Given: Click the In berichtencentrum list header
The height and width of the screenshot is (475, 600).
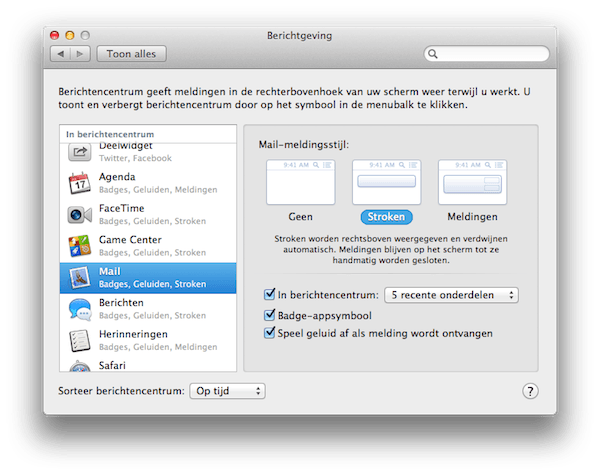Looking at the screenshot, I should pyautogui.click(x=148, y=134).
